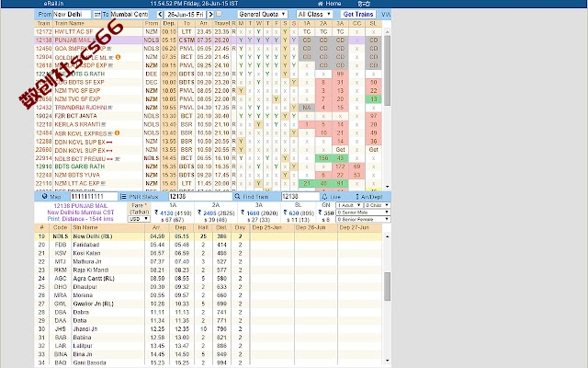
Task: Click the To station input field
Action: pyautogui.click(x=130, y=15)
